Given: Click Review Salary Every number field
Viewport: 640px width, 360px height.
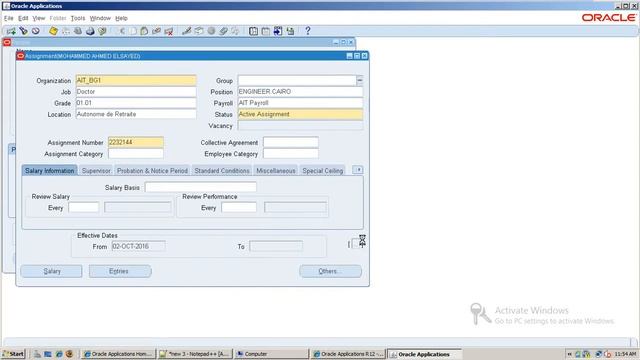Looking at the screenshot, I should [84, 207].
